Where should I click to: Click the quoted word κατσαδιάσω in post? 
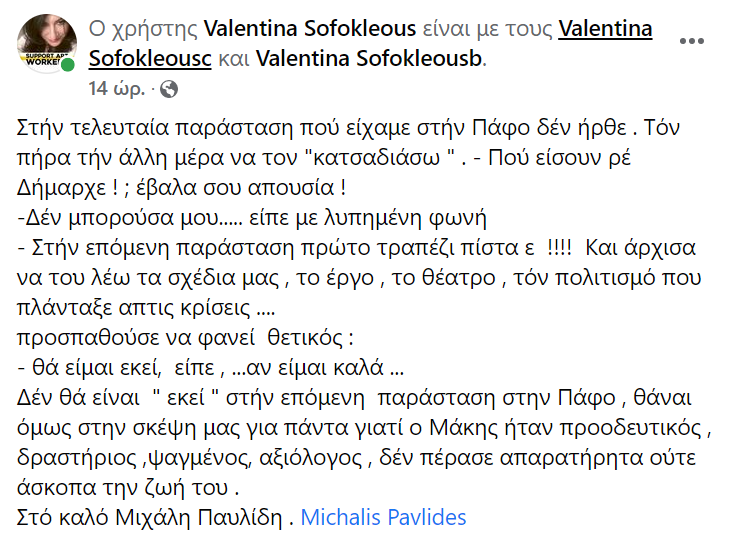376,158
